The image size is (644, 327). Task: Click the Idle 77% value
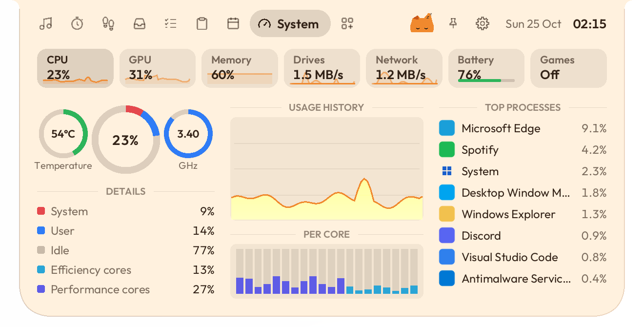203,250
